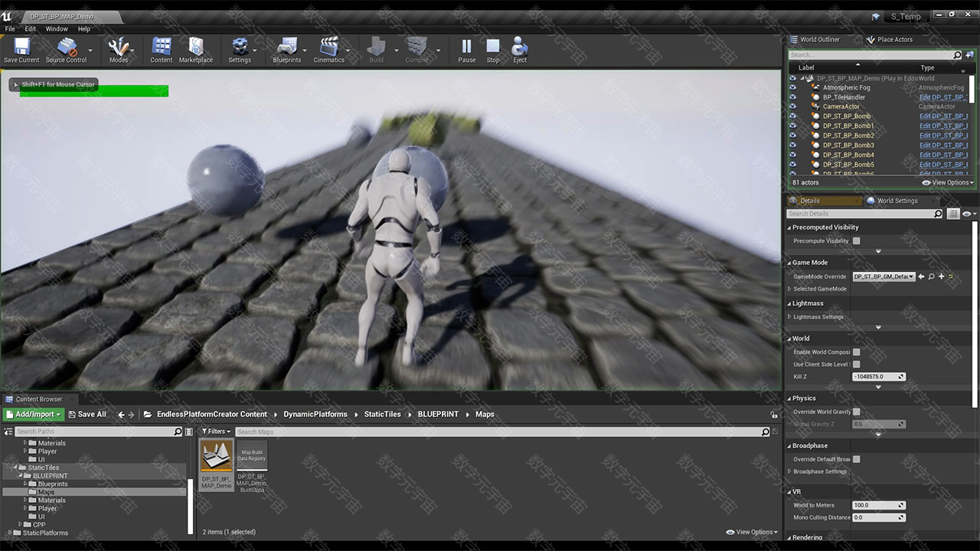Viewport: 980px width, 551px height.
Task: Click add folder icon beside Outliner search
Action: [x=969, y=55]
